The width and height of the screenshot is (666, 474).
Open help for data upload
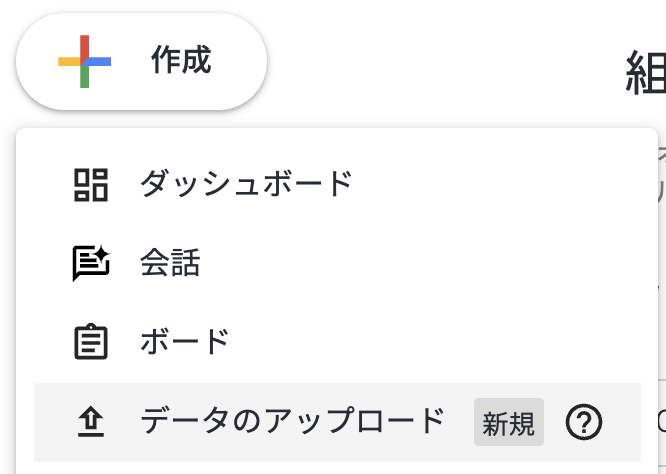coord(584,423)
